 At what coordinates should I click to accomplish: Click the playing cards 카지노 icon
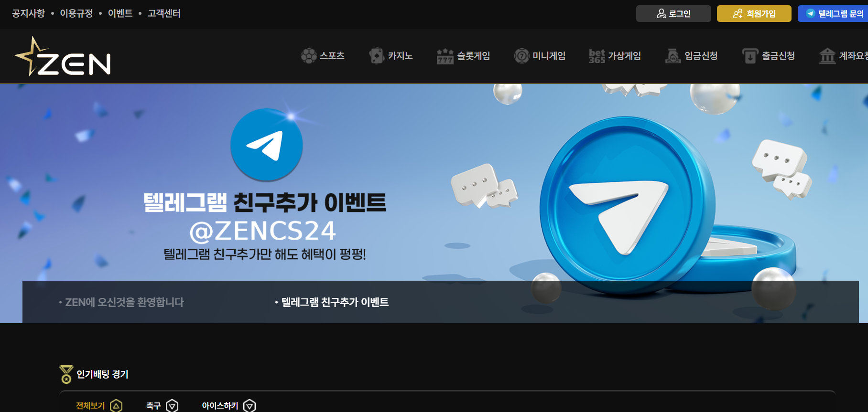point(377,56)
